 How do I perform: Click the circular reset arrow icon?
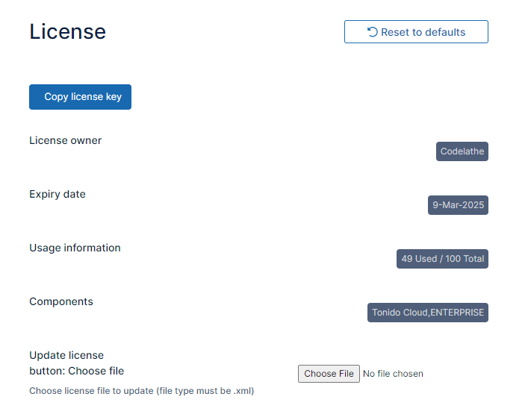point(372,32)
